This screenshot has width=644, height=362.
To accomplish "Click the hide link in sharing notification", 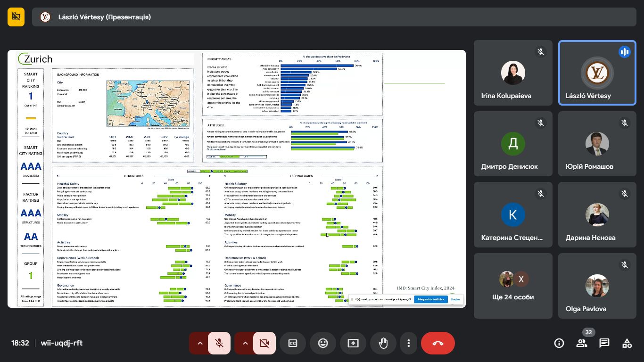I will pyautogui.click(x=455, y=299).
